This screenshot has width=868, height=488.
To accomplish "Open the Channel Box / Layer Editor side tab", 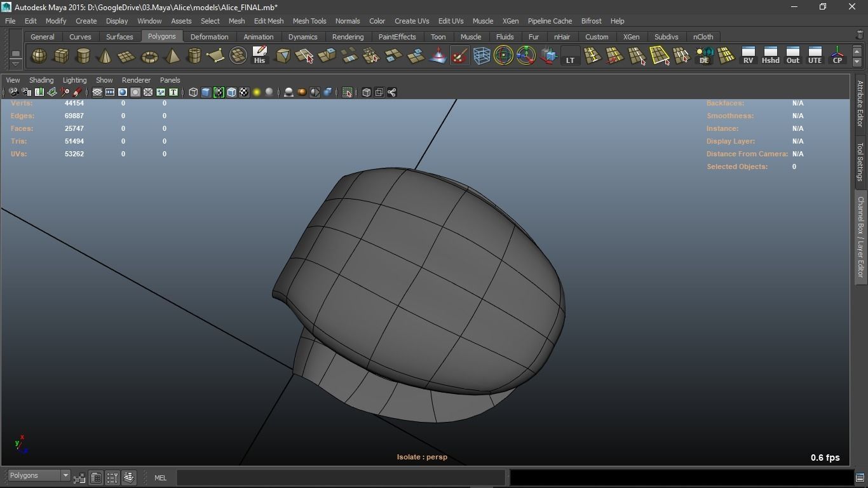I will pos(860,236).
